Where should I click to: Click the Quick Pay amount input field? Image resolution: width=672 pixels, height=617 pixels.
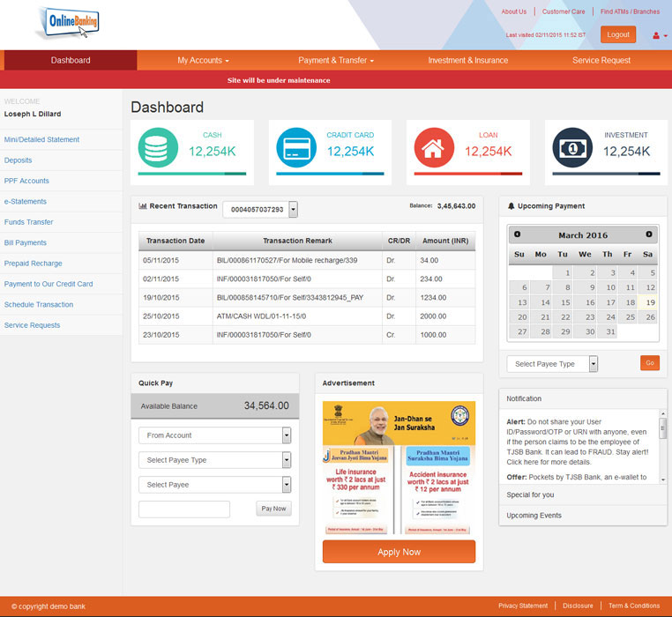(x=184, y=509)
